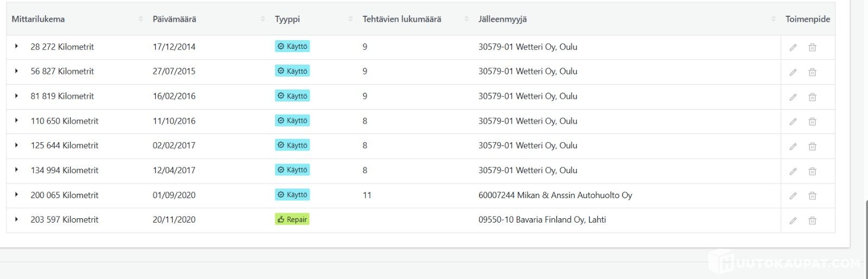Edit the 28 272 Kilometrit service record

click(793, 47)
